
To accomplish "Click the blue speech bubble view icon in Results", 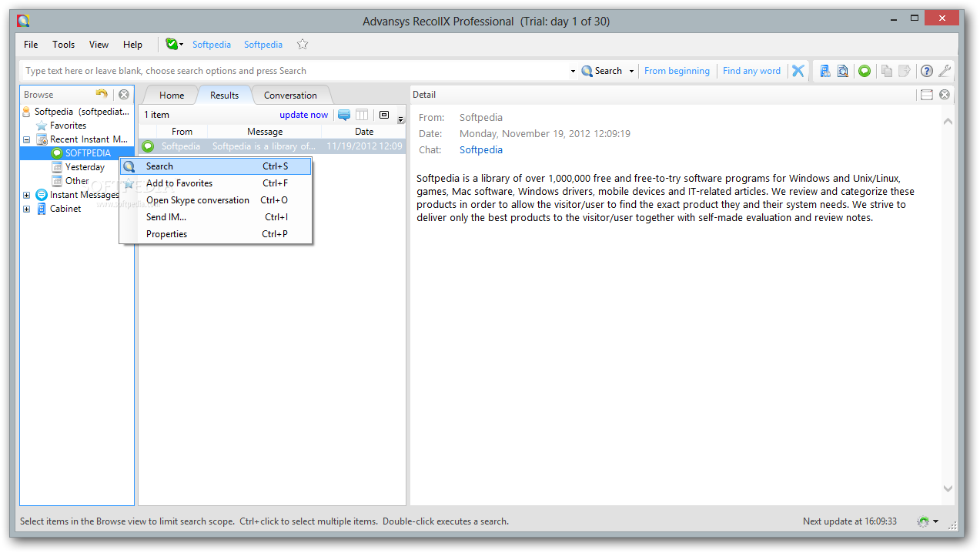I will 344,115.
